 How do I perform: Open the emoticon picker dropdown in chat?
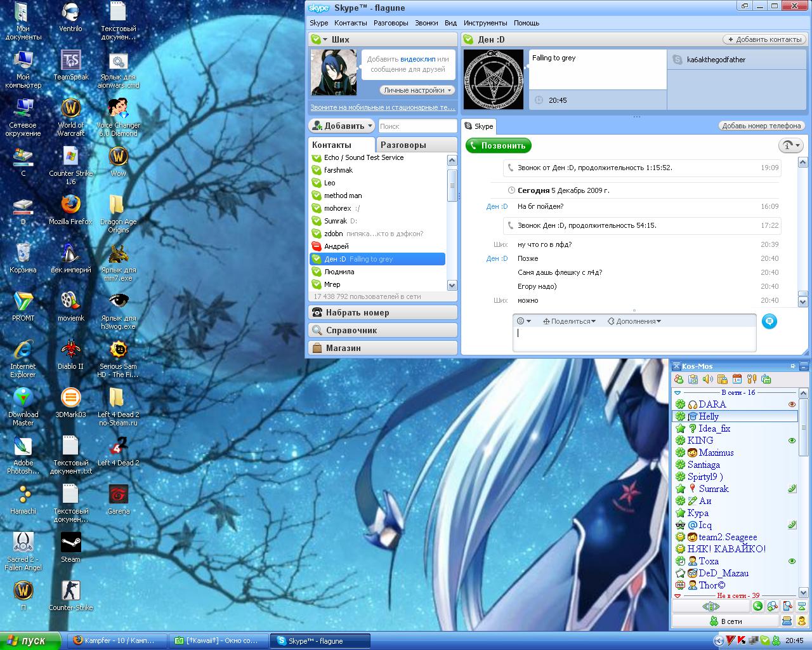pyautogui.click(x=523, y=321)
